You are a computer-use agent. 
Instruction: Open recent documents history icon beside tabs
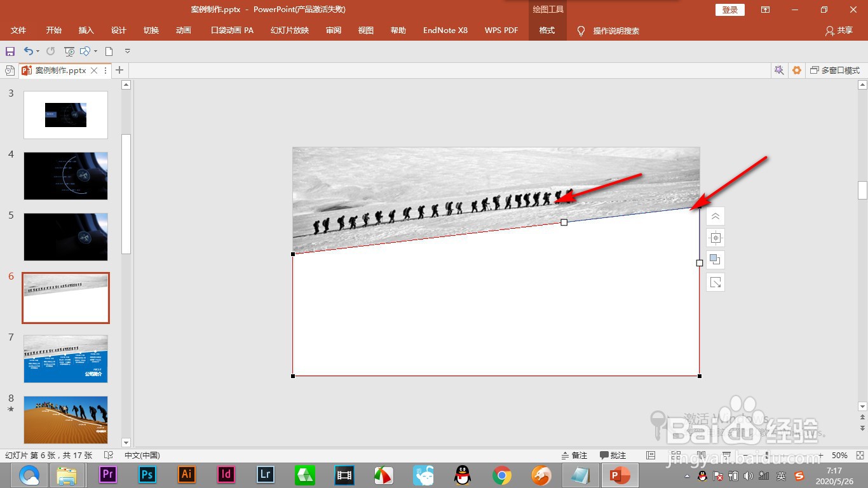(10, 71)
